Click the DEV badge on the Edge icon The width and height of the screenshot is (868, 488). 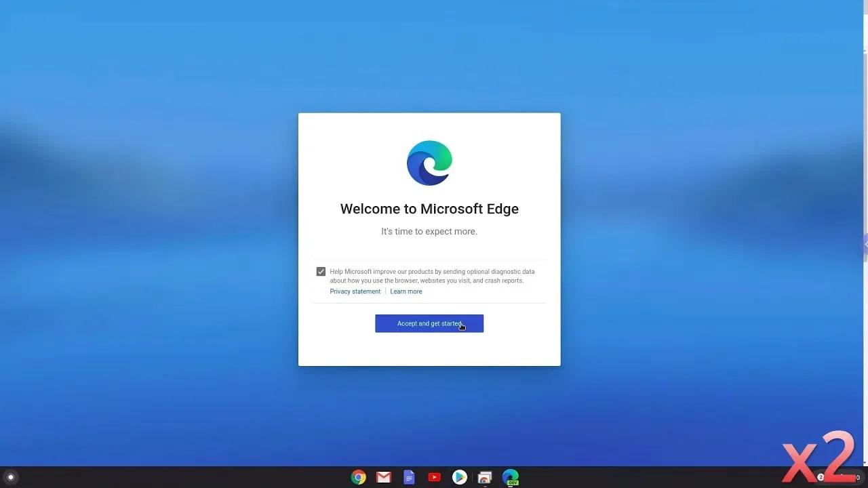(x=514, y=483)
